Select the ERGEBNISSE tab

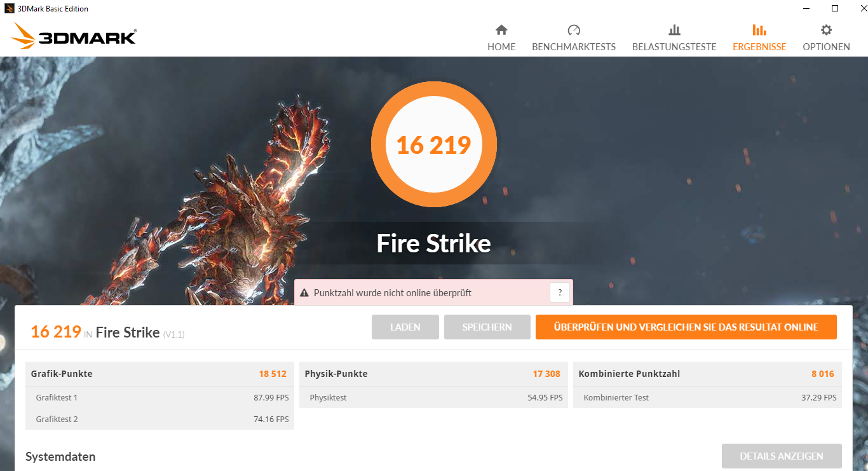pos(759,38)
